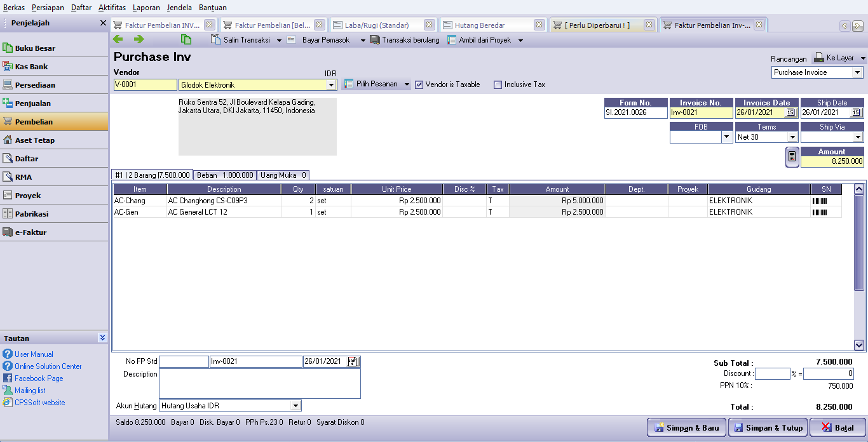
Task: Open the e-Faktur module in sidebar
Action: 54,232
